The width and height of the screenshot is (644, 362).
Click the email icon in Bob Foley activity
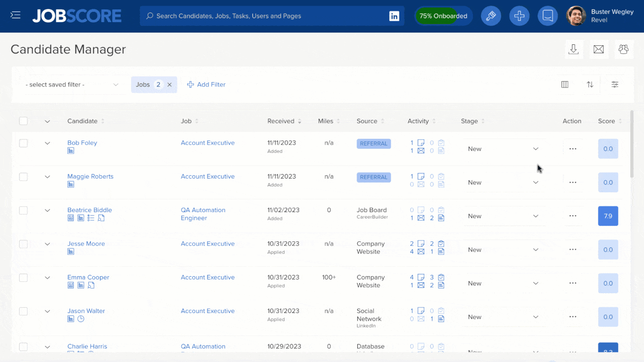pyautogui.click(x=421, y=151)
